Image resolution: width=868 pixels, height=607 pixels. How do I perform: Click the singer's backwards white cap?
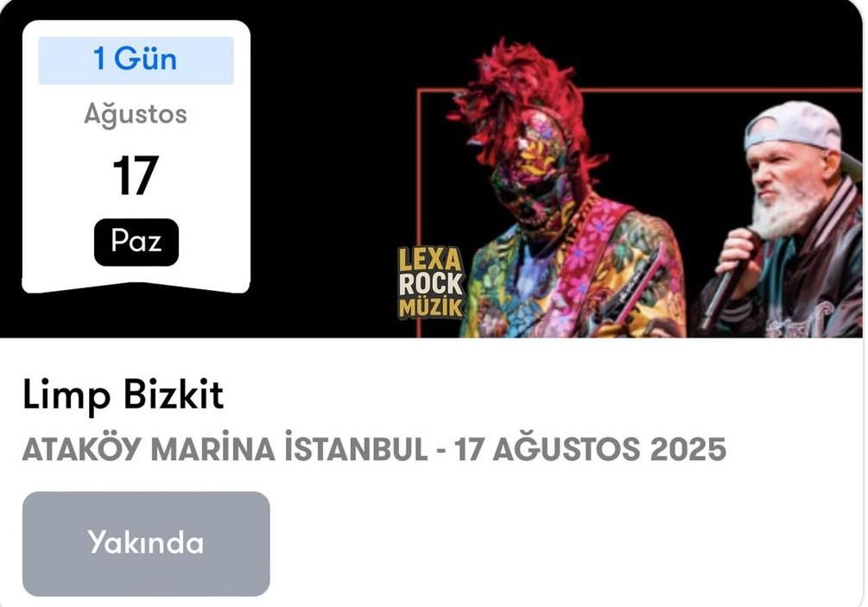795,127
